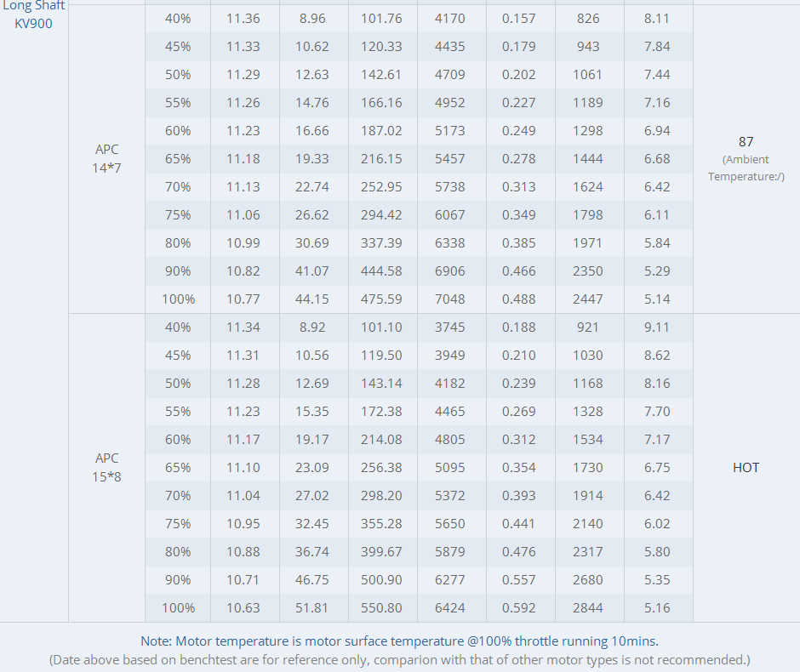The height and width of the screenshot is (672, 800).
Task: Click the 4170 RPM cell
Action: pyautogui.click(x=450, y=19)
